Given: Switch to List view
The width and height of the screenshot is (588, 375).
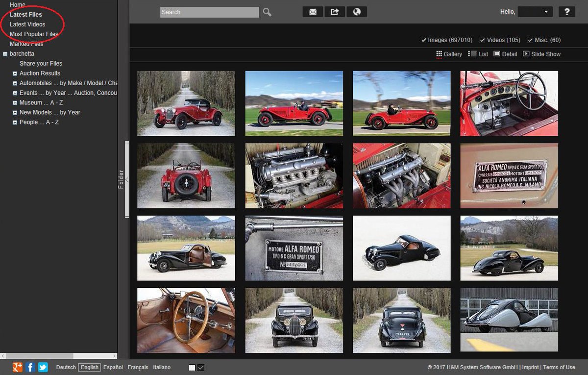Looking at the screenshot, I should [478, 54].
